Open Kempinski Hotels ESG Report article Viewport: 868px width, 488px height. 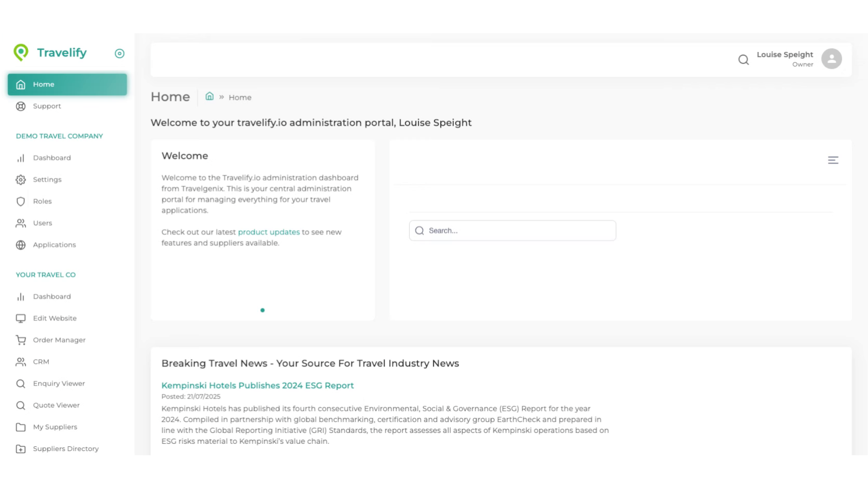tap(257, 385)
